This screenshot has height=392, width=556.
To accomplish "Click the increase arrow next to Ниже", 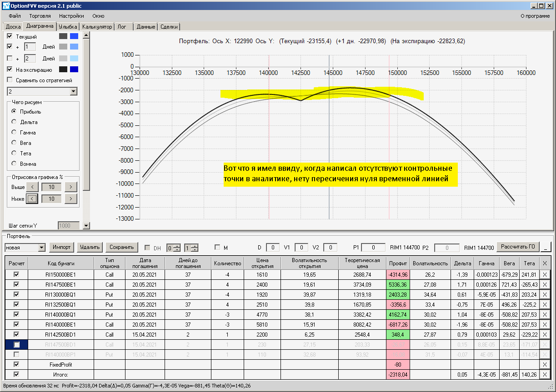I will [70, 199].
